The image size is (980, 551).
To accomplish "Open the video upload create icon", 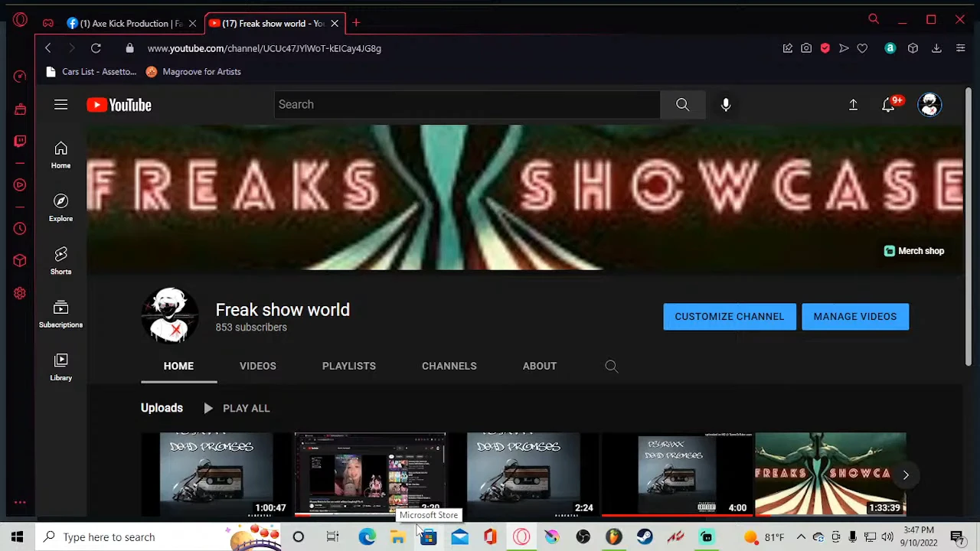I will pos(853,105).
